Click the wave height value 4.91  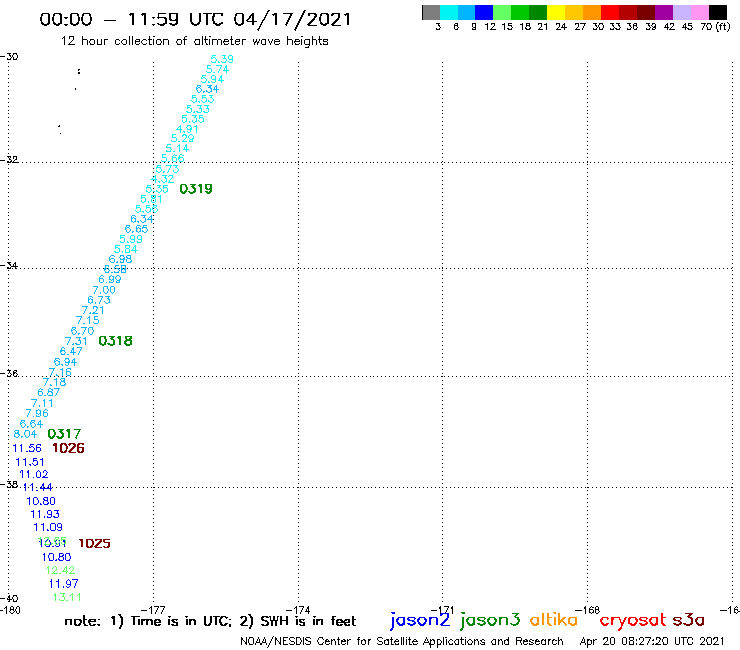tap(187, 129)
